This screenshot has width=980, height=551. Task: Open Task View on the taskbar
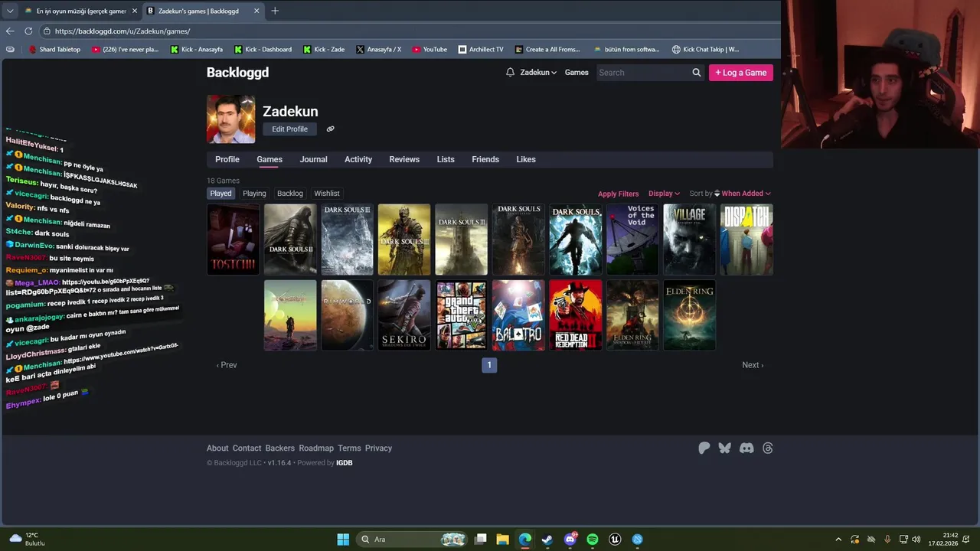pyautogui.click(x=480, y=540)
